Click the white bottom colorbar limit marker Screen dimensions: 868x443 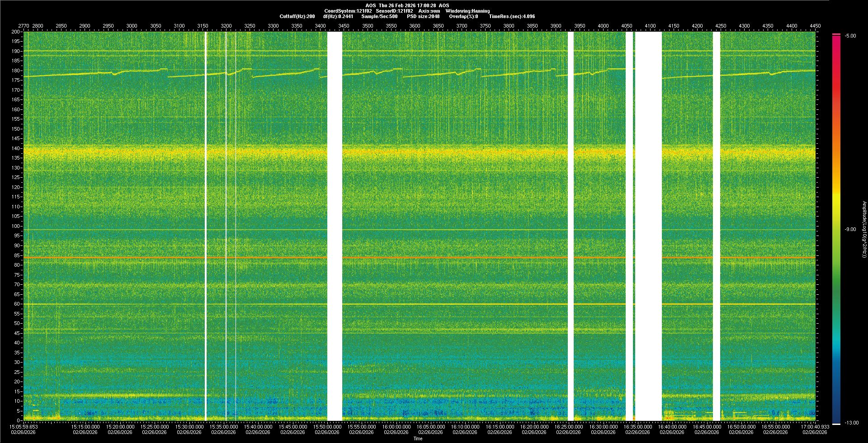click(x=836, y=424)
